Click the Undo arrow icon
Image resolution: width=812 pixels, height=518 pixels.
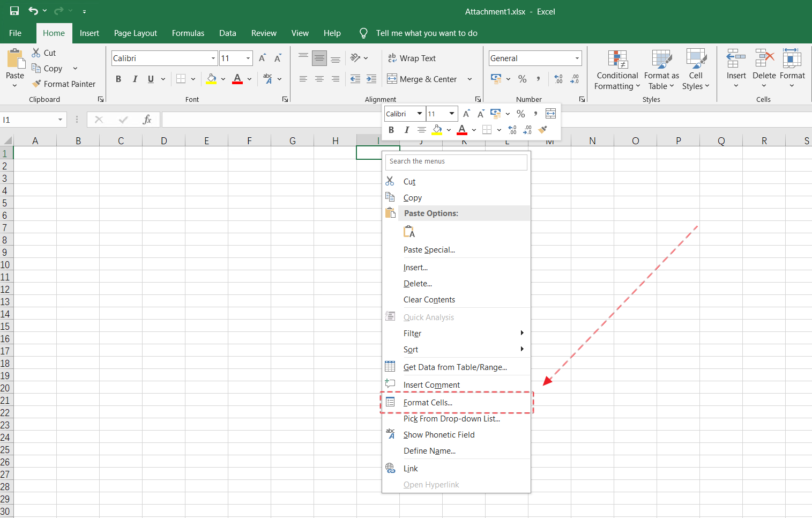[33, 11]
